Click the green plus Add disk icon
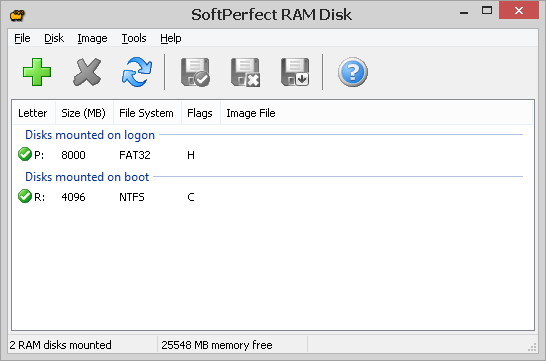Screen dimensions: 546x361 (x=37, y=72)
